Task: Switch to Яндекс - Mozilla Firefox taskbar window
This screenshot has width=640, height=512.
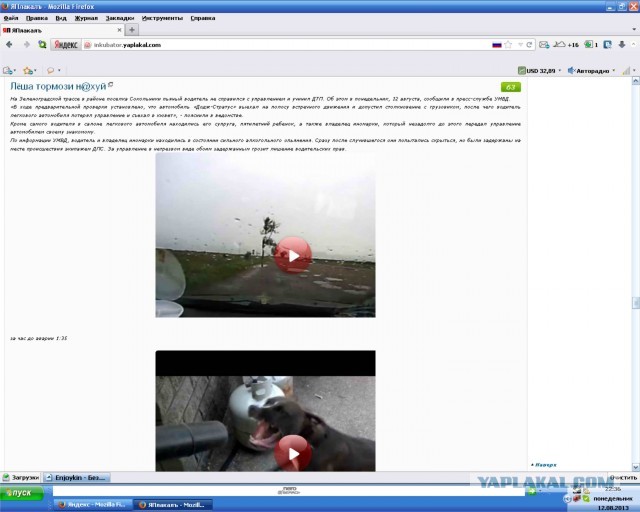Action: tap(92, 505)
